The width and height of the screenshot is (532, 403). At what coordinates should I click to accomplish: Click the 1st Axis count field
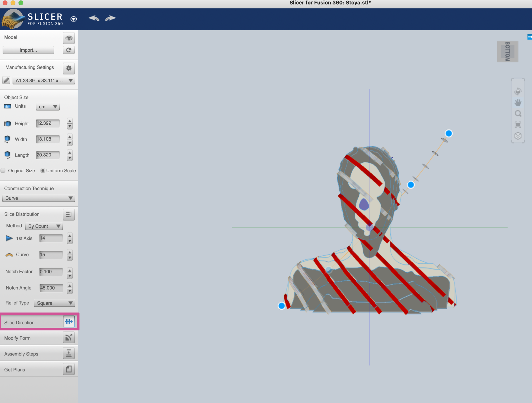click(51, 238)
